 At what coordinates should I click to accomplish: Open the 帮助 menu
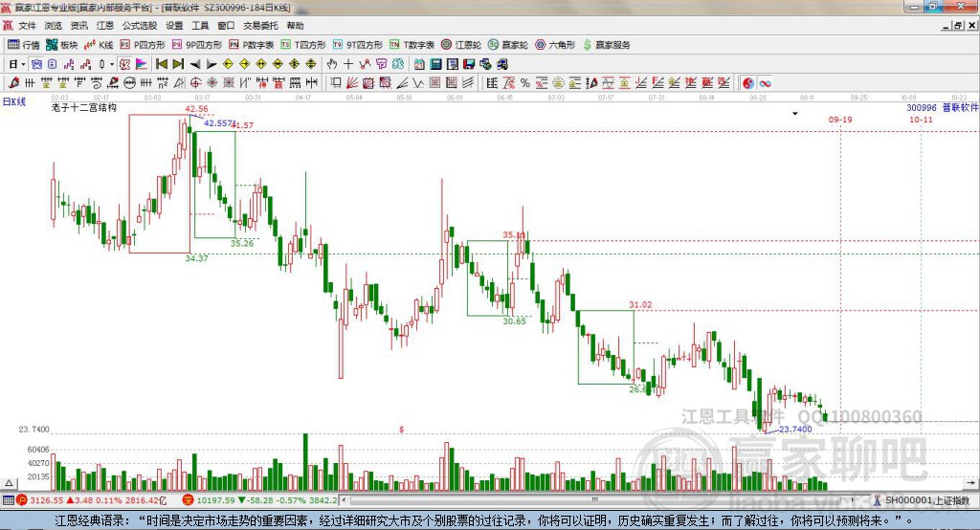(295, 26)
